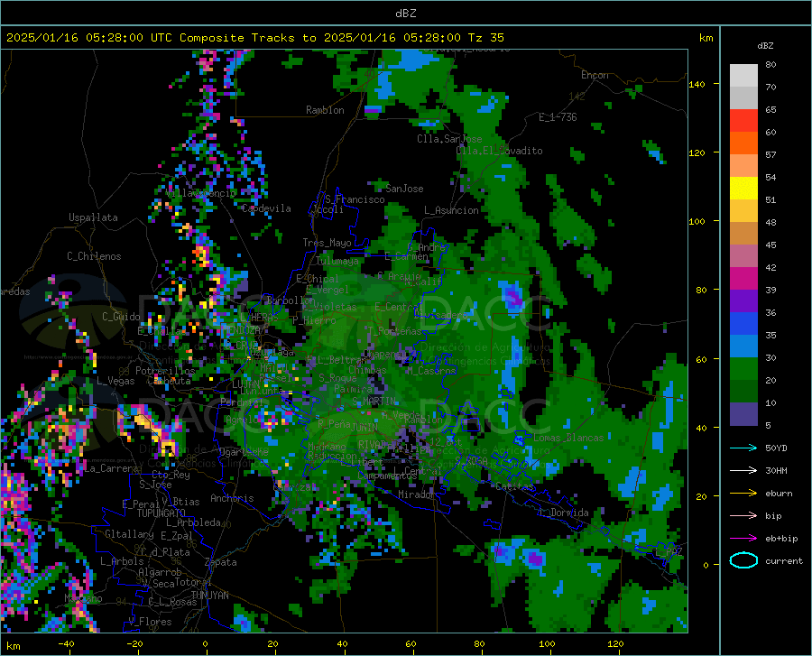The width and height of the screenshot is (812, 656).
Task: Click the L_Vegas map label
Action: 115,381
